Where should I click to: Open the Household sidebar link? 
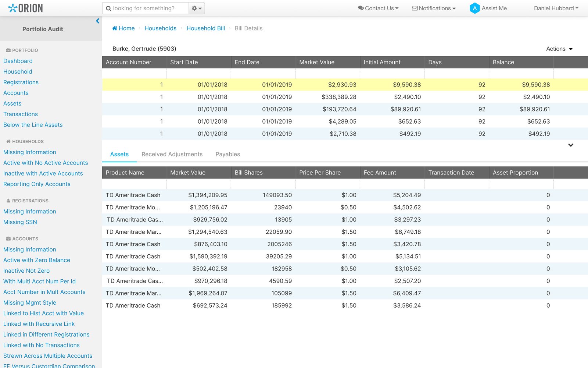click(x=18, y=72)
